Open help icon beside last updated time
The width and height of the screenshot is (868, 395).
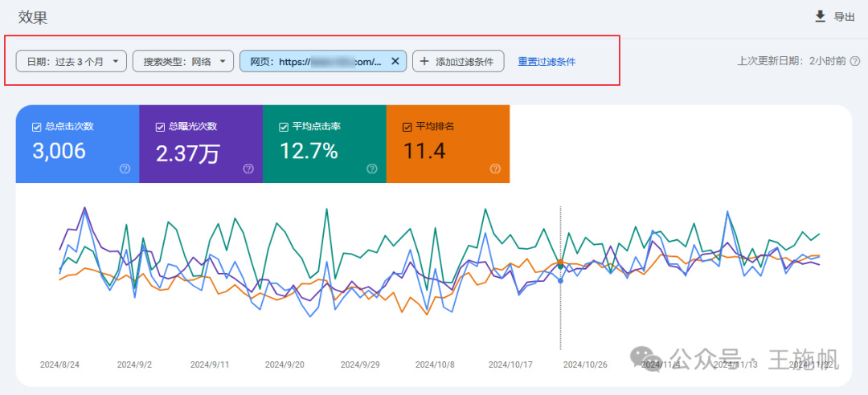(855, 61)
